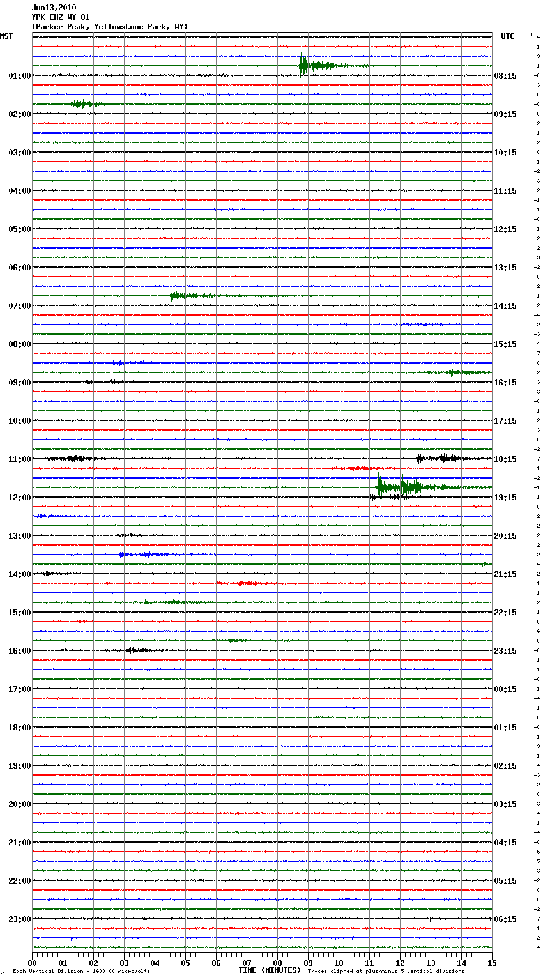Select the 05:00 MST time label
The image size is (543, 980).
[19, 229]
